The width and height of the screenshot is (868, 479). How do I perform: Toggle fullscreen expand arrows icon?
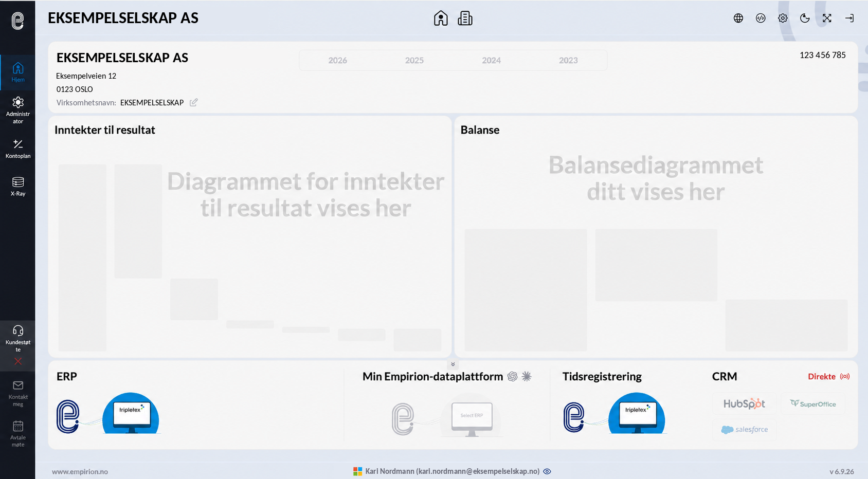(827, 18)
